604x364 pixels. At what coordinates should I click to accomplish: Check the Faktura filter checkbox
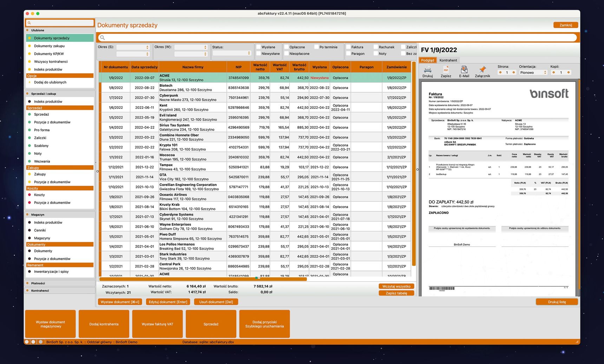tap(348, 47)
